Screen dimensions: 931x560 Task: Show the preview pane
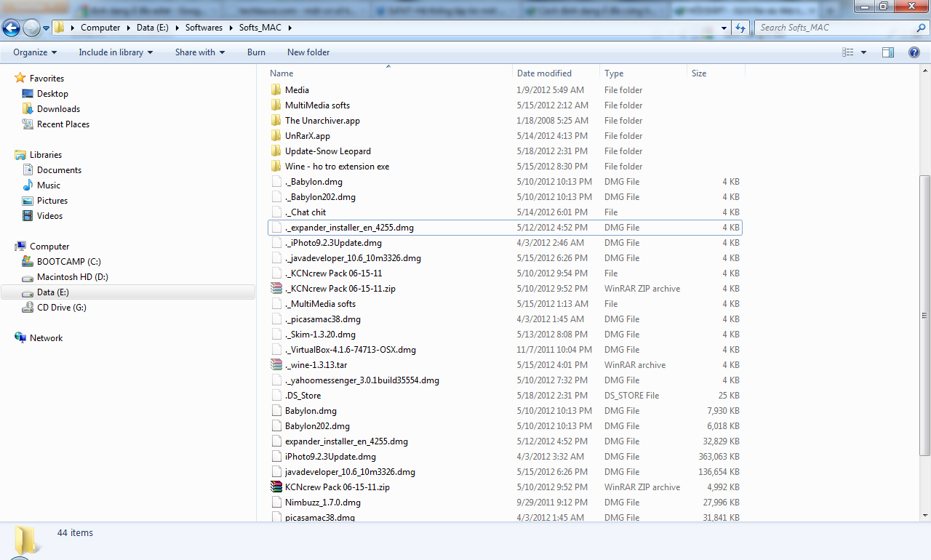887,52
